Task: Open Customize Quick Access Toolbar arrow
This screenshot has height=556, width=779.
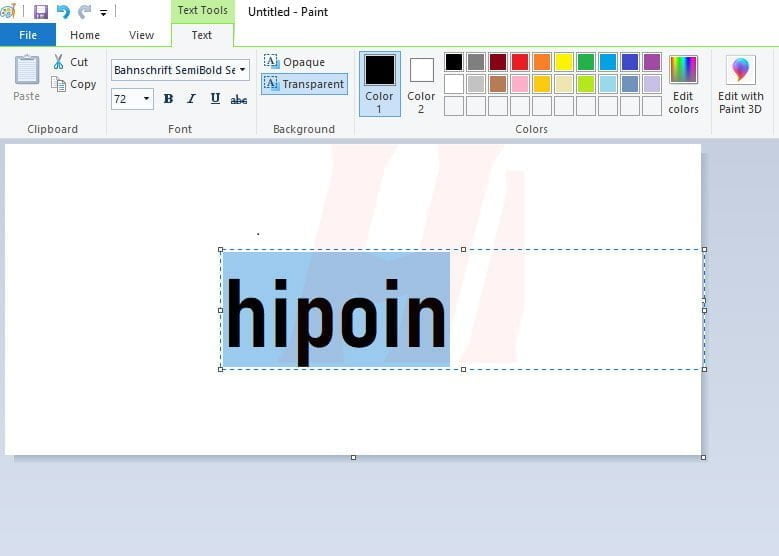Action: (x=103, y=12)
